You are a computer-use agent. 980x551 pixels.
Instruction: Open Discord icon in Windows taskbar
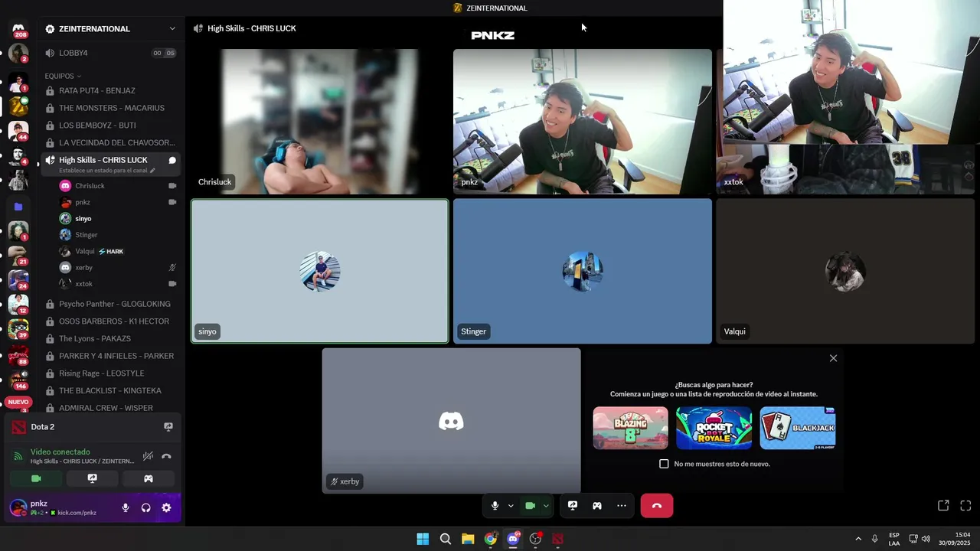click(x=513, y=539)
